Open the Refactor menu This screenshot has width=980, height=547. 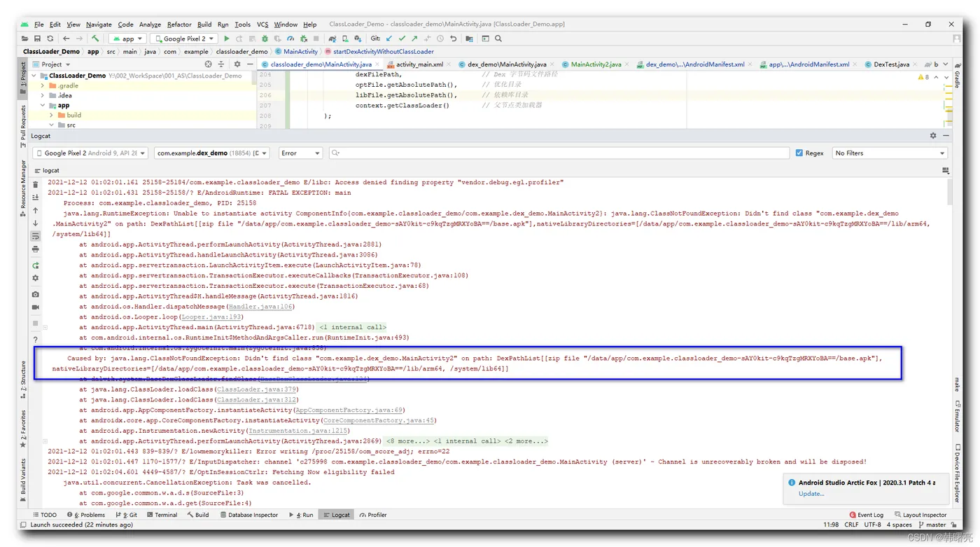pyautogui.click(x=179, y=25)
